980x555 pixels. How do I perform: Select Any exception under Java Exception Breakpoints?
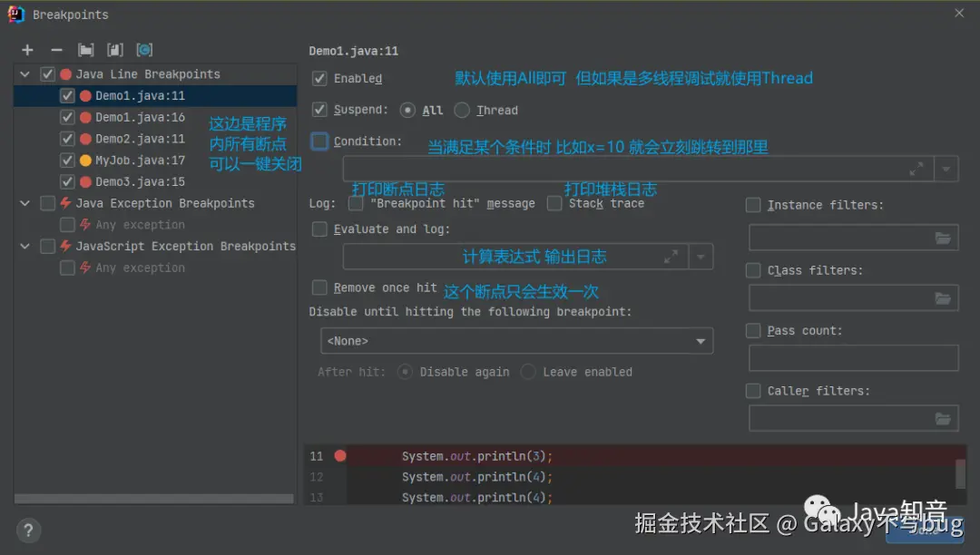pyautogui.click(x=155, y=225)
